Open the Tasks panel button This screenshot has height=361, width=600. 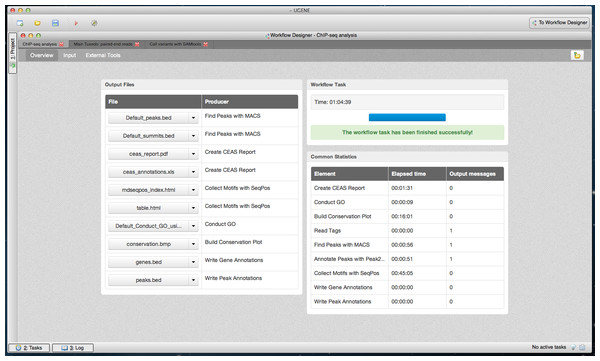click(x=29, y=348)
